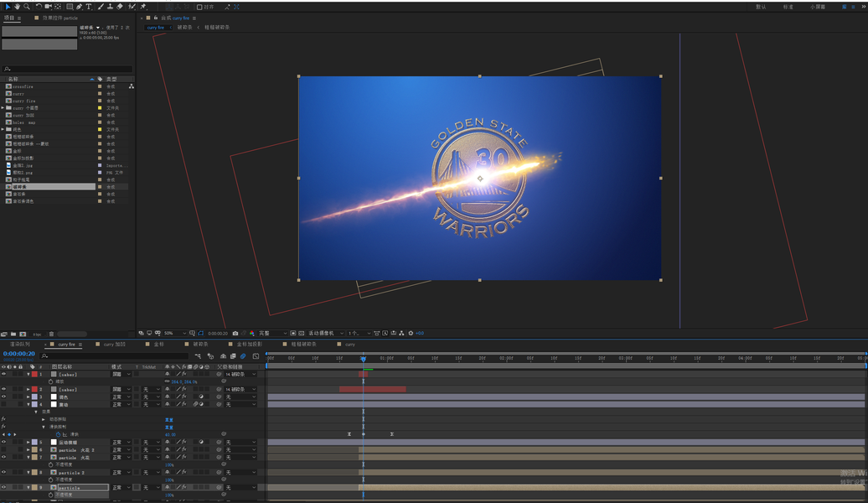Click layer 3 lavender label color swatch

tap(34, 397)
